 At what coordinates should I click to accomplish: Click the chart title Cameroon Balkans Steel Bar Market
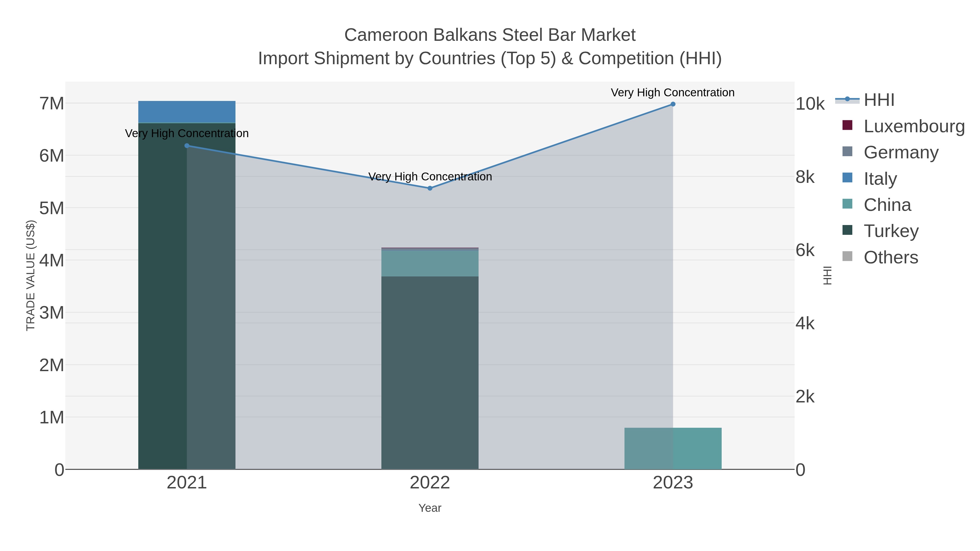[x=490, y=35]
